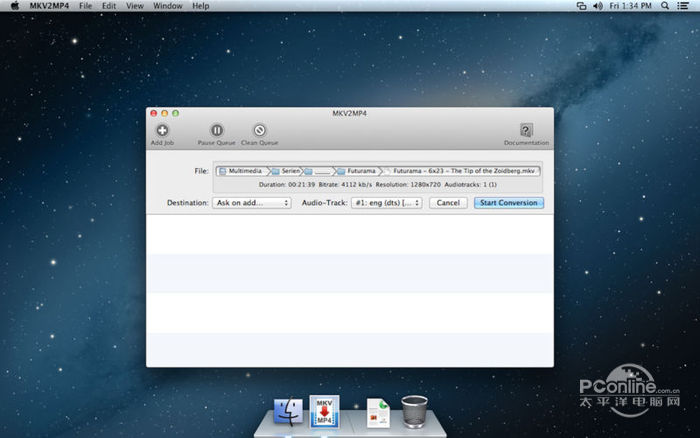
Task: Open the Trash in the Dock
Action: (414, 412)
